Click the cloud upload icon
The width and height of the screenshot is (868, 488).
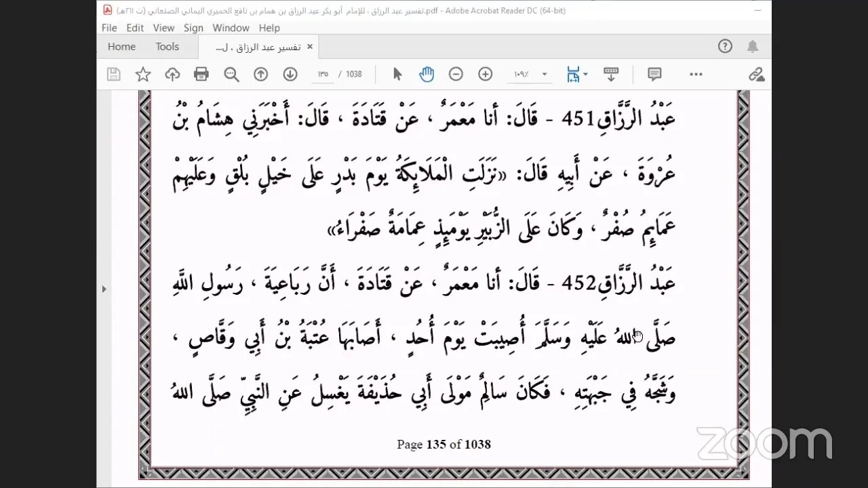pyautogui.click(x=172, y=75)
